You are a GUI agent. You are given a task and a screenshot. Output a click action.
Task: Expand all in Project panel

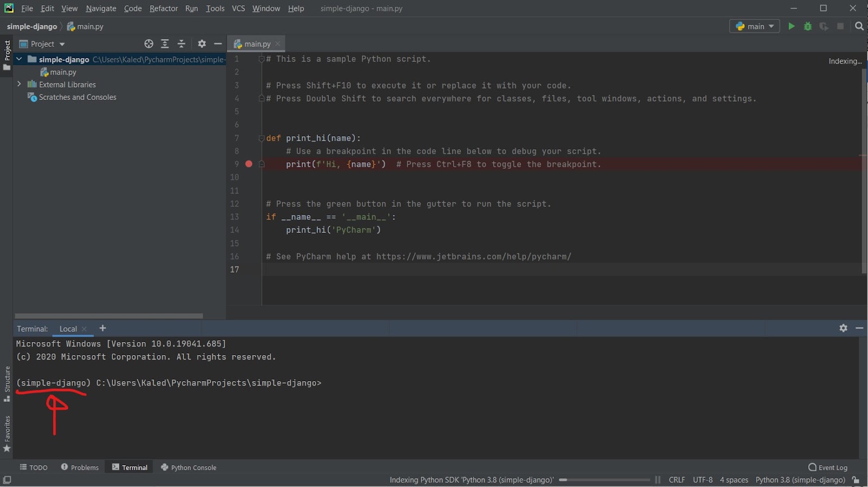tap(165, 44)
